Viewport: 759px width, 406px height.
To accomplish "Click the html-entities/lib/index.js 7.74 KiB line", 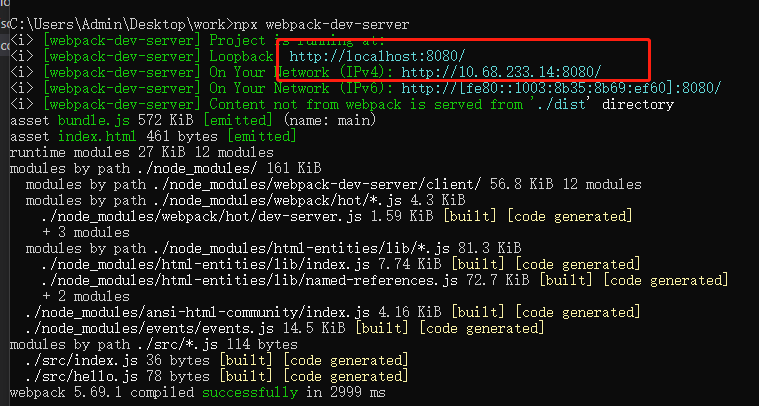I will pyautogui.click(x=341, y=264).
